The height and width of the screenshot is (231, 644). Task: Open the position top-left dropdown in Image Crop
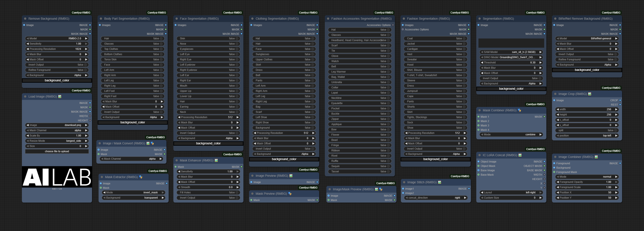[587, 136]
